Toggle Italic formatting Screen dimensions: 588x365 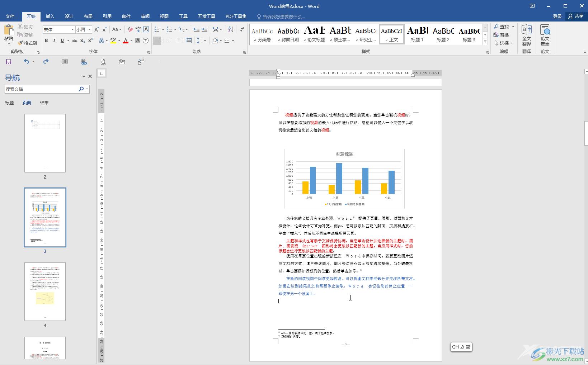(x=54, y=41)
